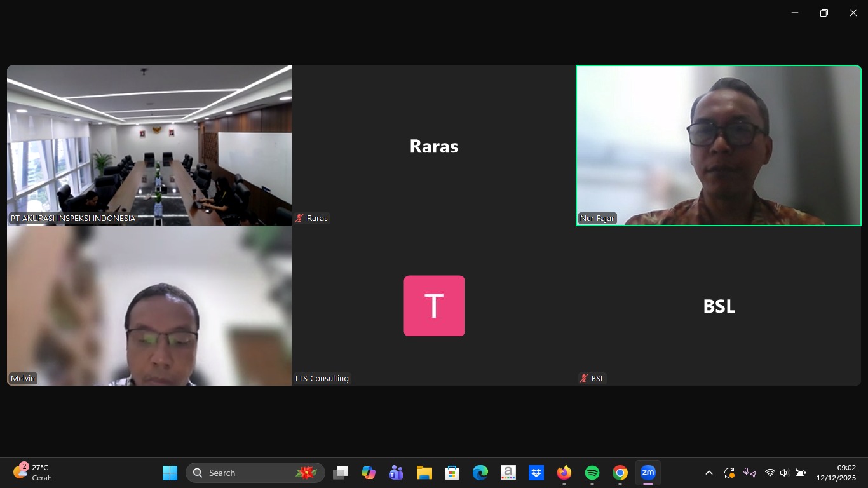
Task: Click the taskbar Search box
Action: point(254,473)
